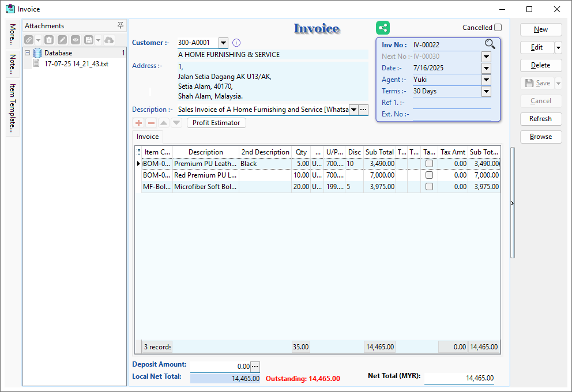Tick the Cancelled checkbox

click(498, 27)
